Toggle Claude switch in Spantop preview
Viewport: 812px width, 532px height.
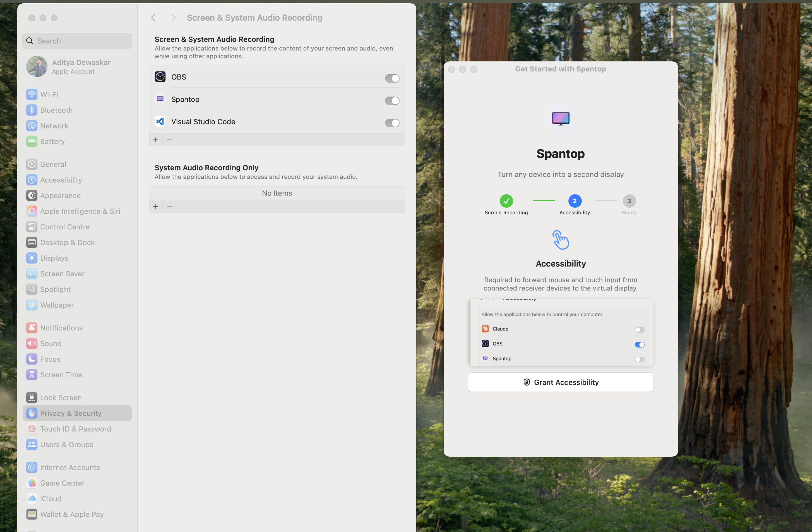(639, 330)
